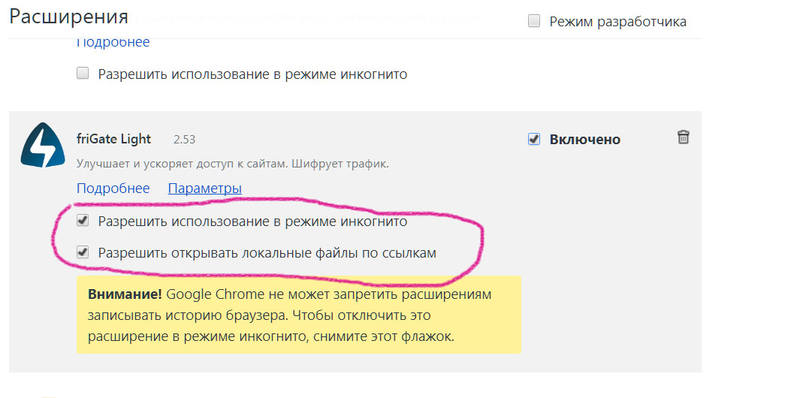Remove friGate Light via trash icon
The width and height of the screenshot is (800, 398).
click(683, 137)
